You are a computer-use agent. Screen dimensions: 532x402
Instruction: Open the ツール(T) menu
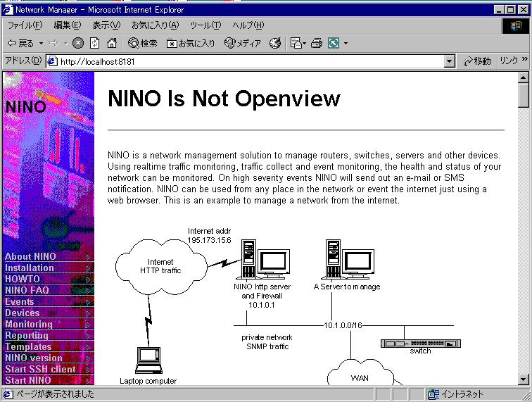point(205,25)
